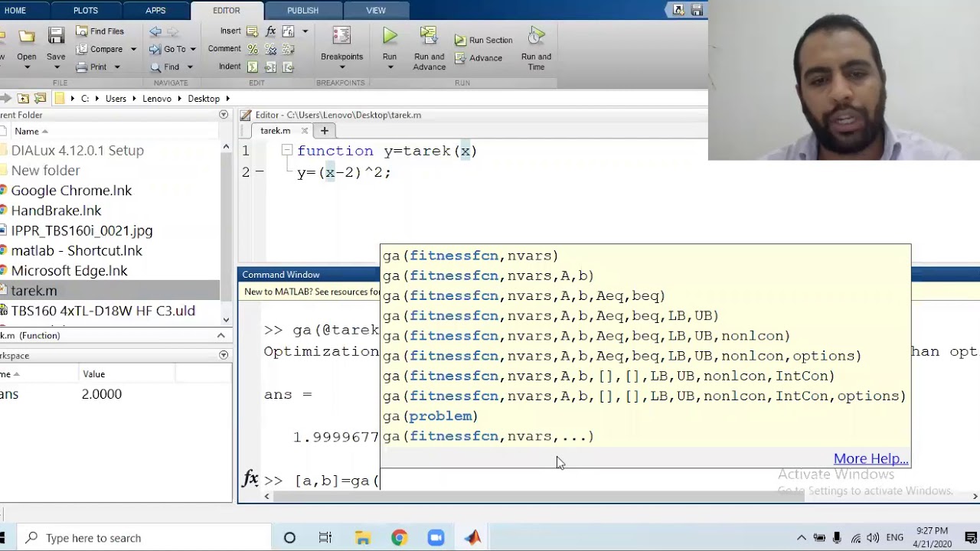
Task: Navigate back with the blue left arrow
Action: tap(155, 31)
